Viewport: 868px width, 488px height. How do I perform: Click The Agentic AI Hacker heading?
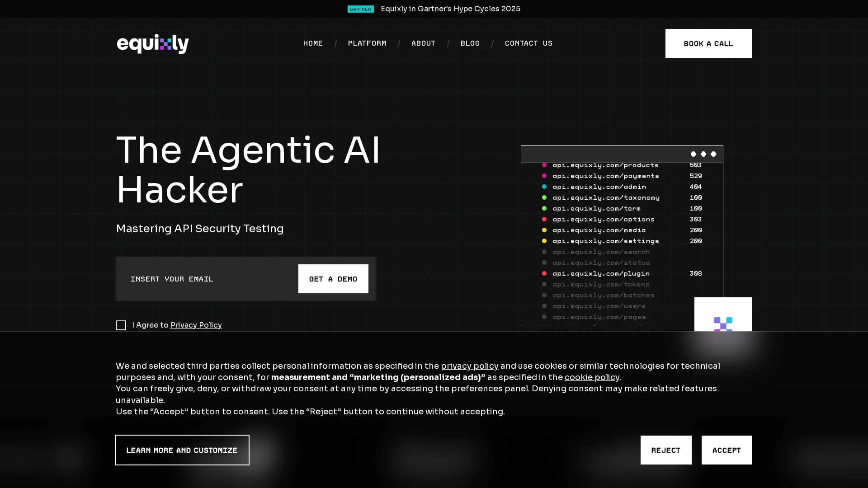pyautogui.click(x=248, y=170)
